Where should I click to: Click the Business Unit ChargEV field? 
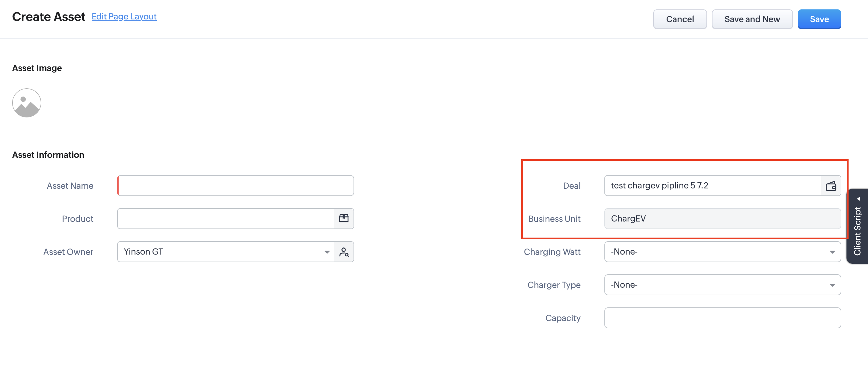coord(722,218)
